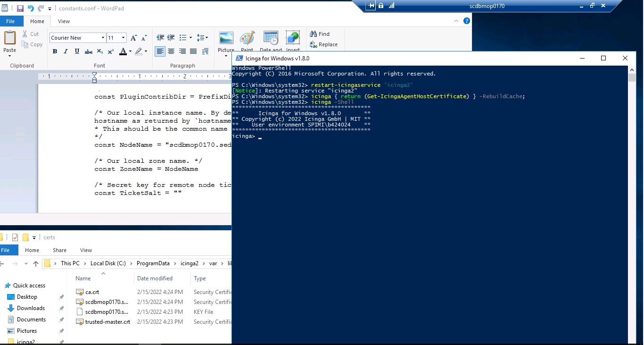Open the line spacing dropdown
Screen dimensions: 644x345
point(204,37)
